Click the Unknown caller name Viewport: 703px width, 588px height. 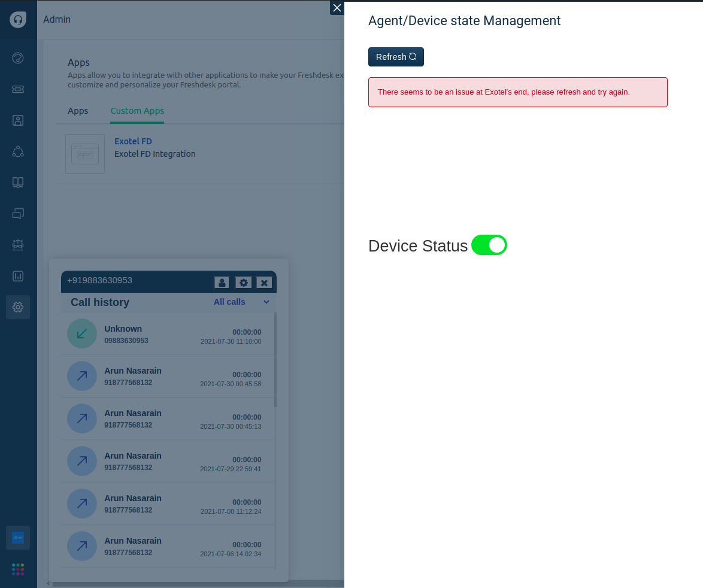tap(123, 329)
